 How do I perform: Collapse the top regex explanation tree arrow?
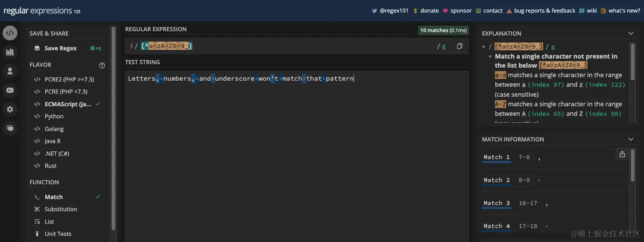click(484, 47)
